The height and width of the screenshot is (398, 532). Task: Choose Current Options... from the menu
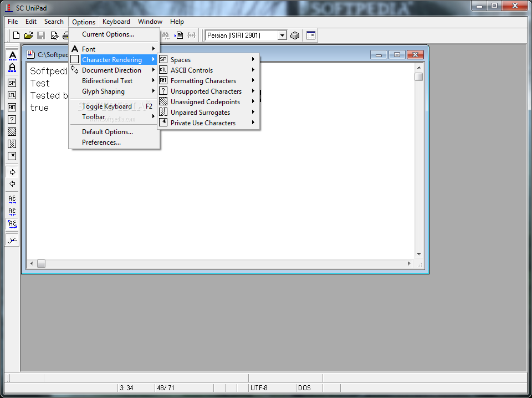click(x=114, y=34)
